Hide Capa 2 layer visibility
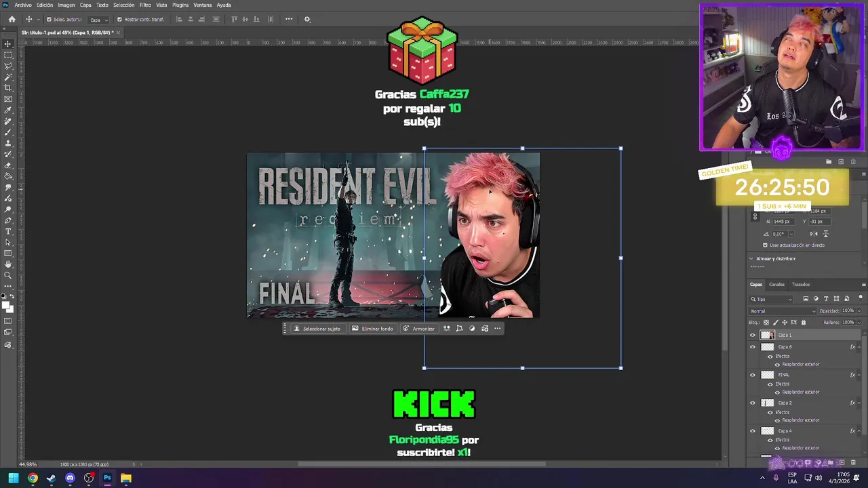Viewport: 868px width, 488px height. 752,403
